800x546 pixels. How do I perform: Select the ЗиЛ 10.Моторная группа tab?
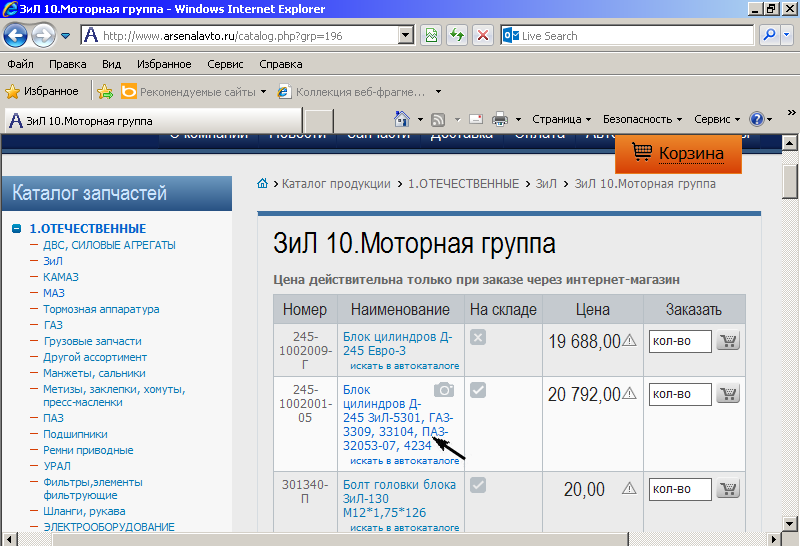point(153,121)
